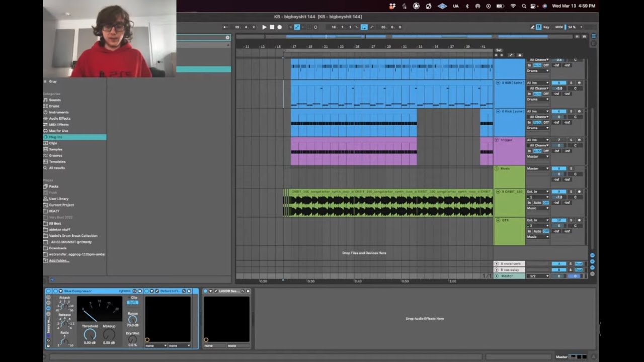Viewport: 644px width, 362px height.
Task: Open GTR track's Ext. In input dropdown
Action: coord(538,220)
